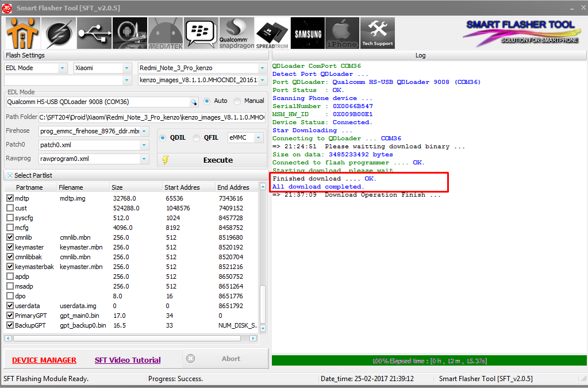This screenshot has height=388, width=588.
Task: Check the cust partition checkbox
Action: click(10, 208)
